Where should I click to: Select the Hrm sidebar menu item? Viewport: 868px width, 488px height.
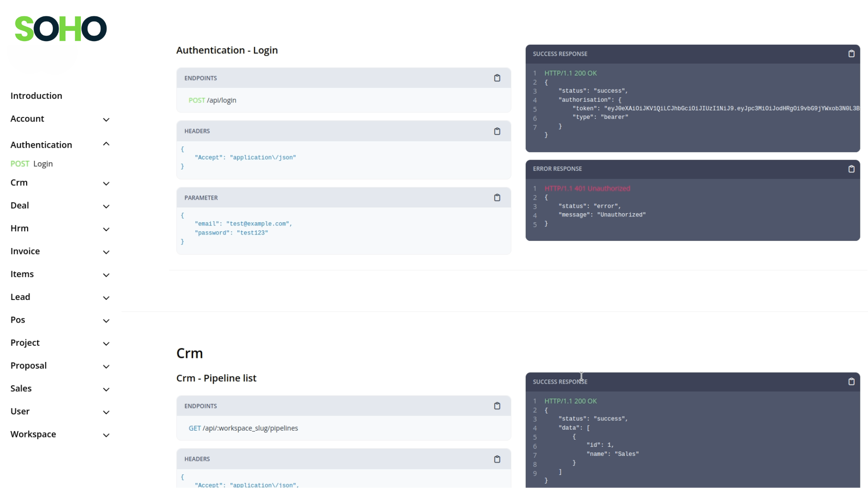[19, 228]
